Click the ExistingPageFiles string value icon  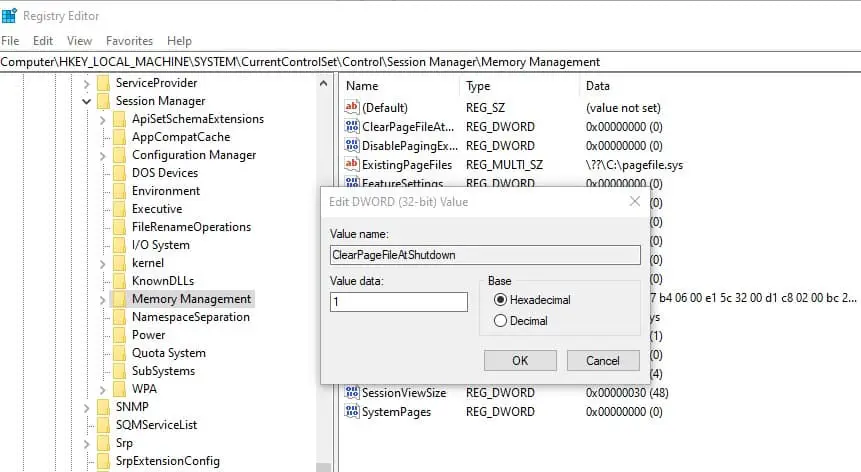[351, 165]
